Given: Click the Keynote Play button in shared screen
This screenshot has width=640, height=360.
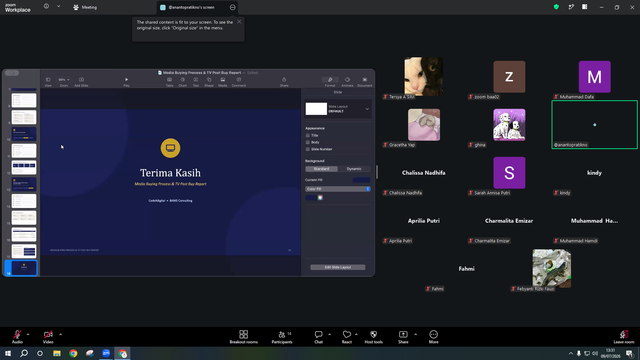Looking at the screenshot, I should (126, 81).
